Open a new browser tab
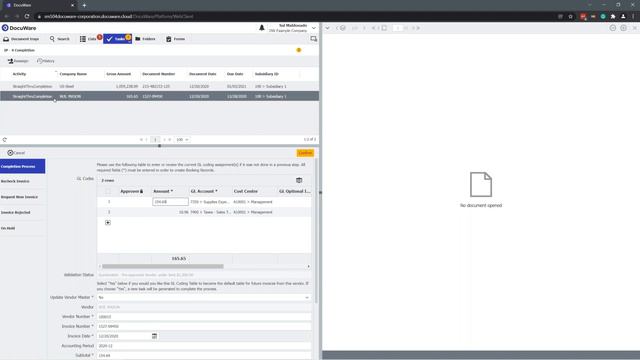640x360 pixels. [84, 5]
